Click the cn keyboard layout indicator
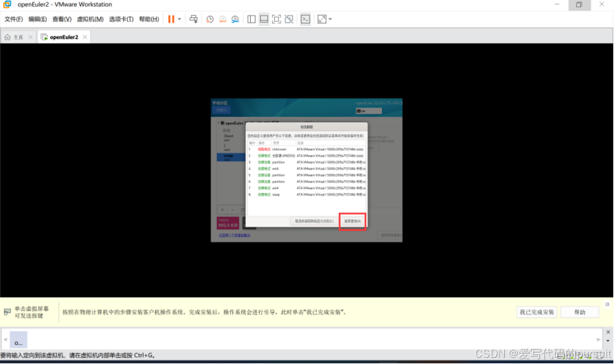The image size is (614, 364). tap(369, 111)
